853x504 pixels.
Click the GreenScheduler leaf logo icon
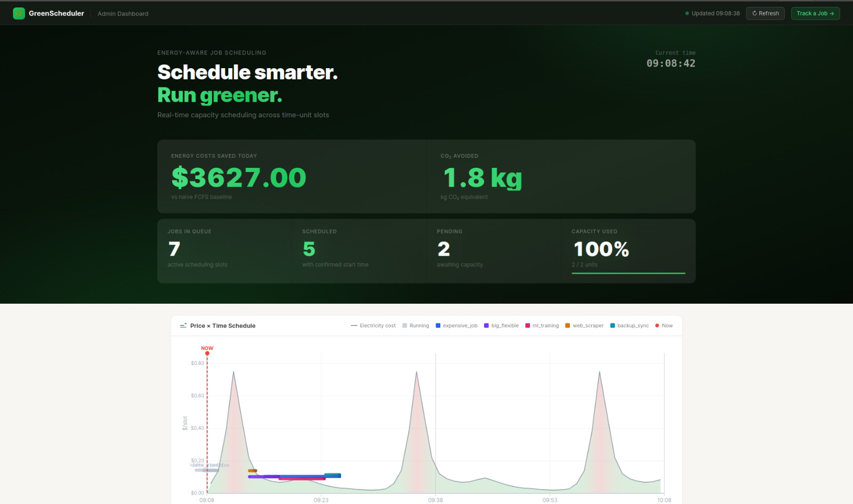click(x=19, y=13)
